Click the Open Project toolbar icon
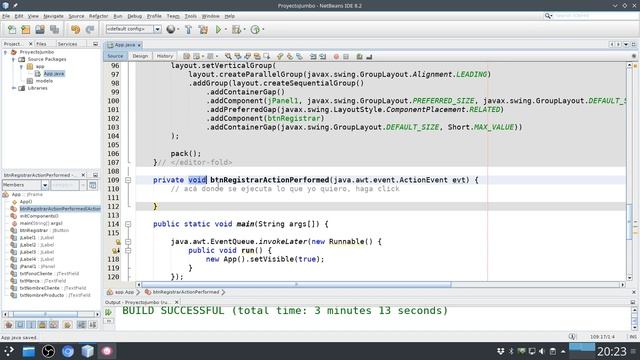The height and width of the screenshot is (360, 640). click(40, 29)
